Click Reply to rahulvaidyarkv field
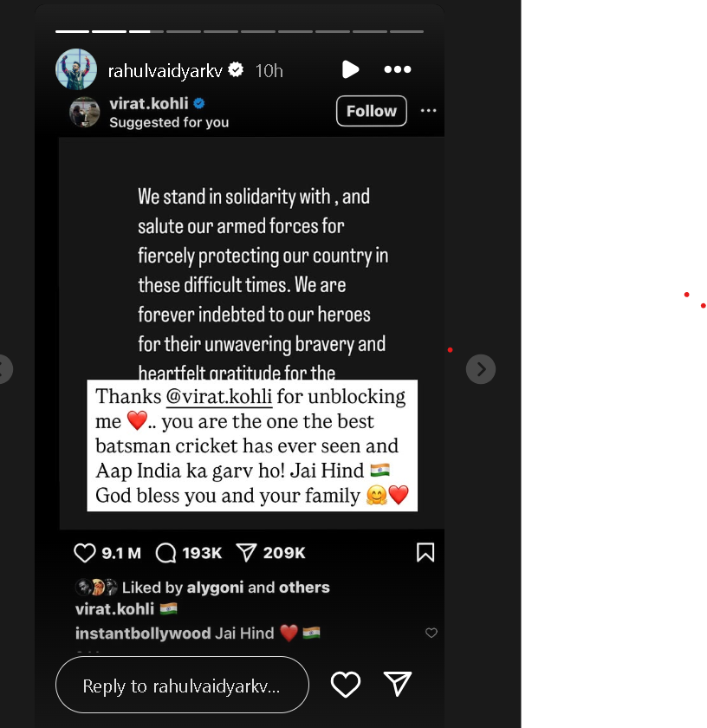707x728 pixels. (x=182, y=685)
